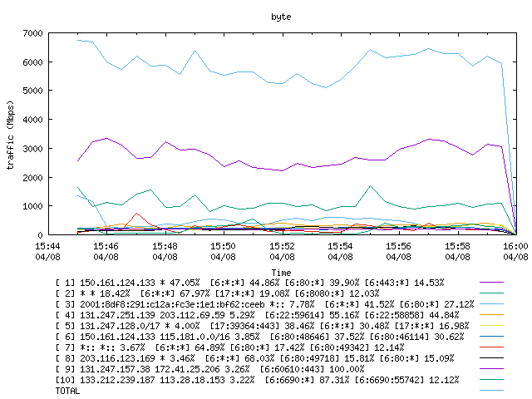532x399 pixels.
Task: Click green line peak near 15:55
Action: tap(371, 186)
